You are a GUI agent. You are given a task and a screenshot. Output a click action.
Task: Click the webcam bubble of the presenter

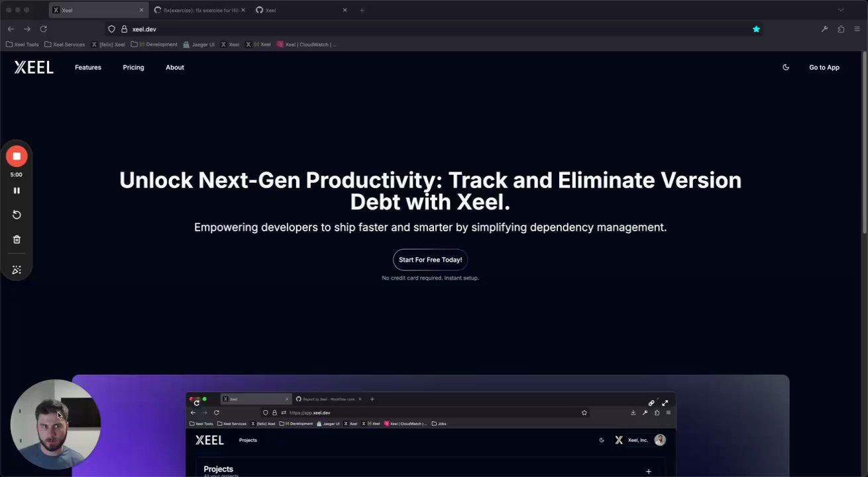tap(56, 425)
